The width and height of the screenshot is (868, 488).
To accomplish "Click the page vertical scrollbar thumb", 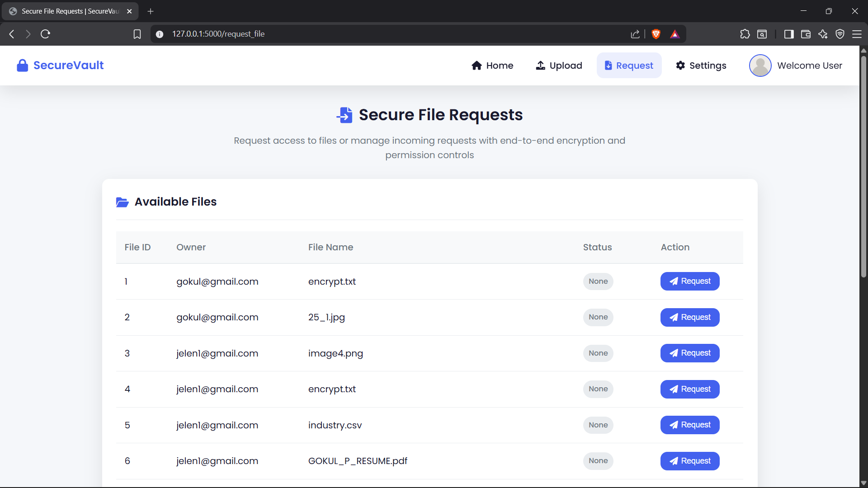I will [x=863, y=167].
